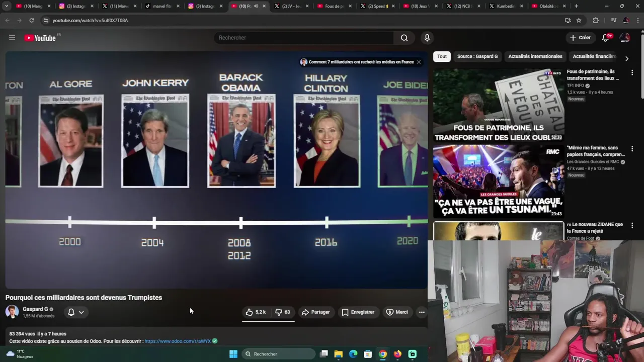Play the ÇA VA ÊTRE UN TSUNAMI thumbnail

coord(499,182)
